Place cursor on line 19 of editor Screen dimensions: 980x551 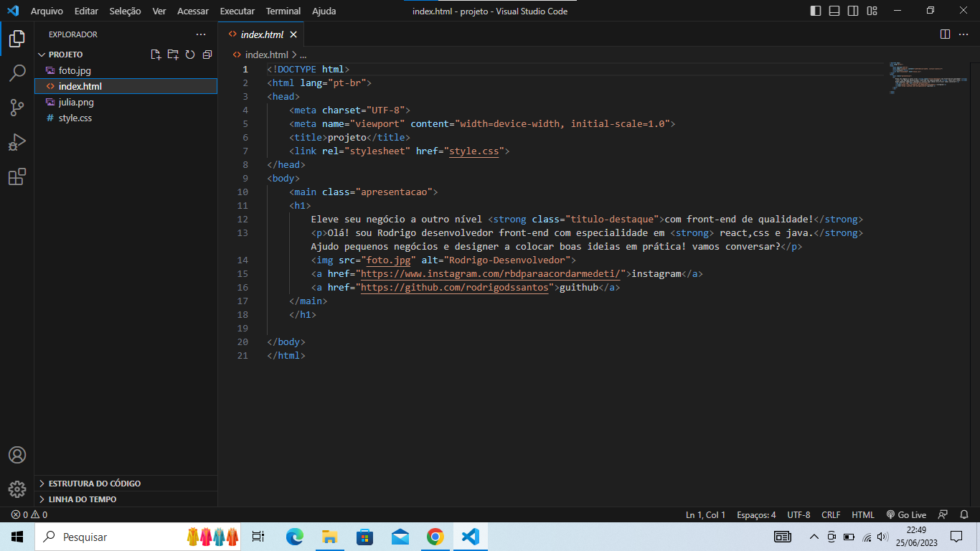click(x=574, y=329)
